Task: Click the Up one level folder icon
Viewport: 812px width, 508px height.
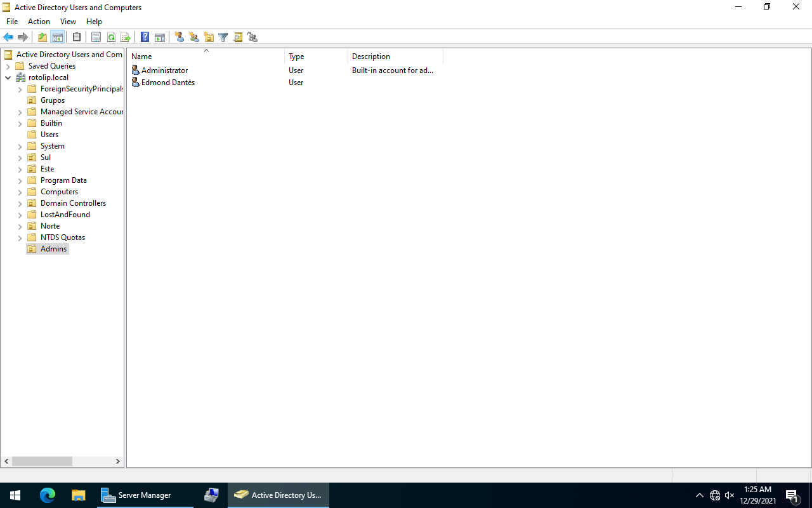Action: click(43, 37)
